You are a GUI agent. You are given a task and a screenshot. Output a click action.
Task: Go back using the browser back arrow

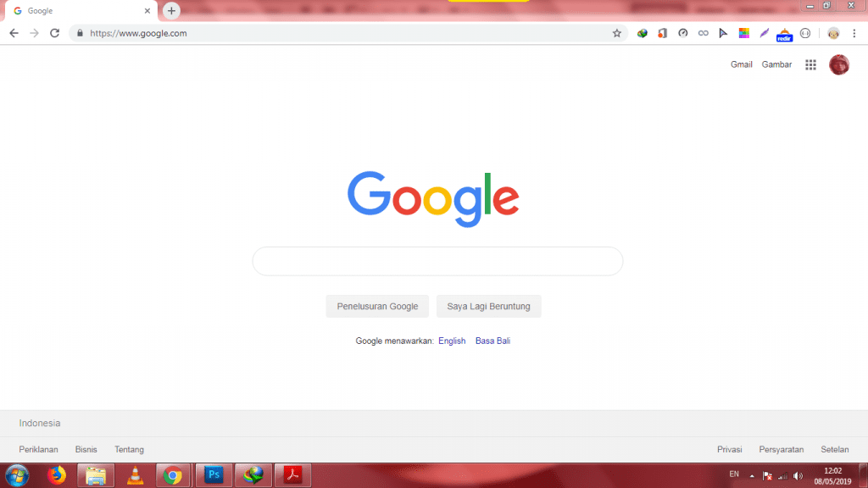[x=14, y=33]
